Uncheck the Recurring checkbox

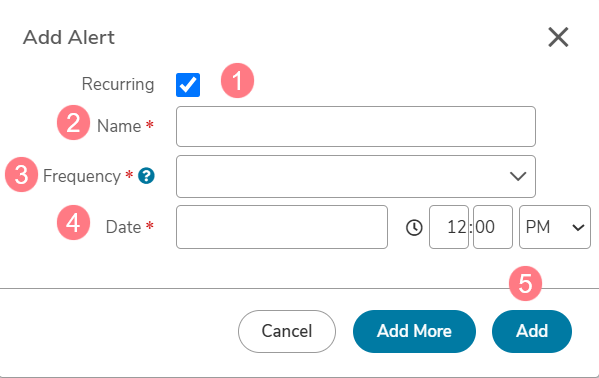tap(188, 85)
